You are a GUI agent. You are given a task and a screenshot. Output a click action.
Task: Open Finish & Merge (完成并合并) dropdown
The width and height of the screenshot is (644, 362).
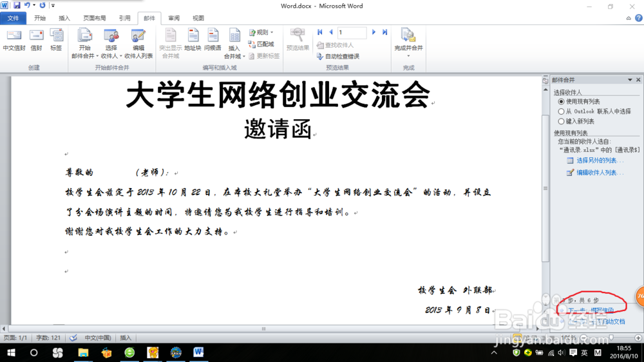coord(408,43)
